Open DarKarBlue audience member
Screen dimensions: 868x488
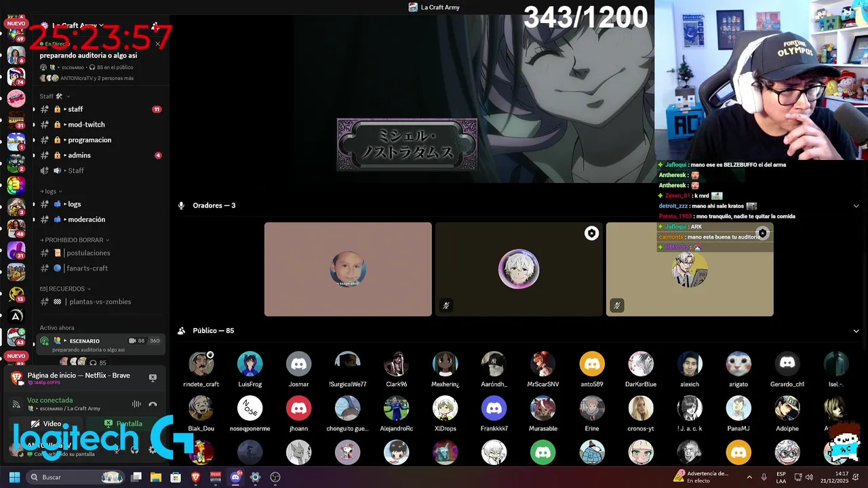[640, 369]
